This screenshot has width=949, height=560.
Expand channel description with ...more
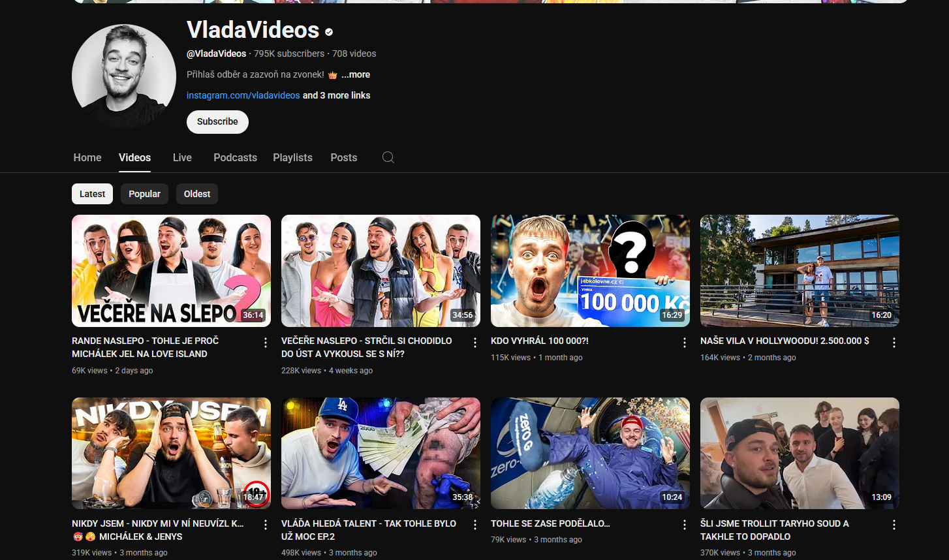coord(356,74)
